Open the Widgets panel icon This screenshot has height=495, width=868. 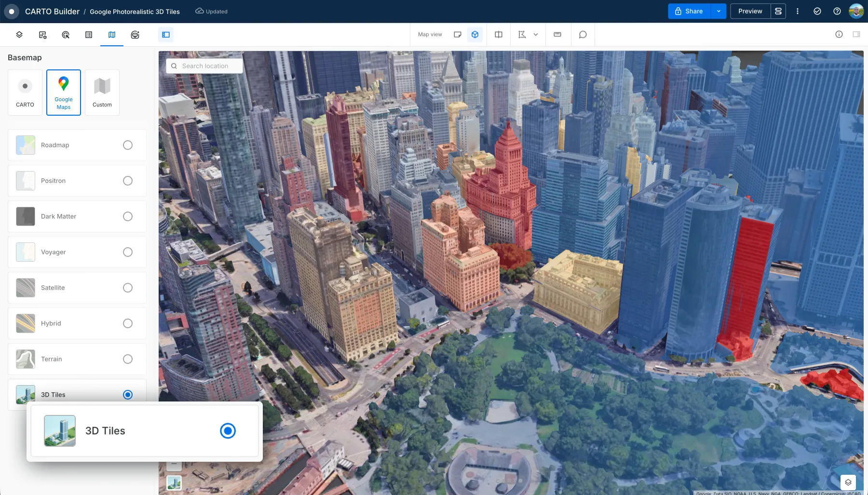pos(42,35)
